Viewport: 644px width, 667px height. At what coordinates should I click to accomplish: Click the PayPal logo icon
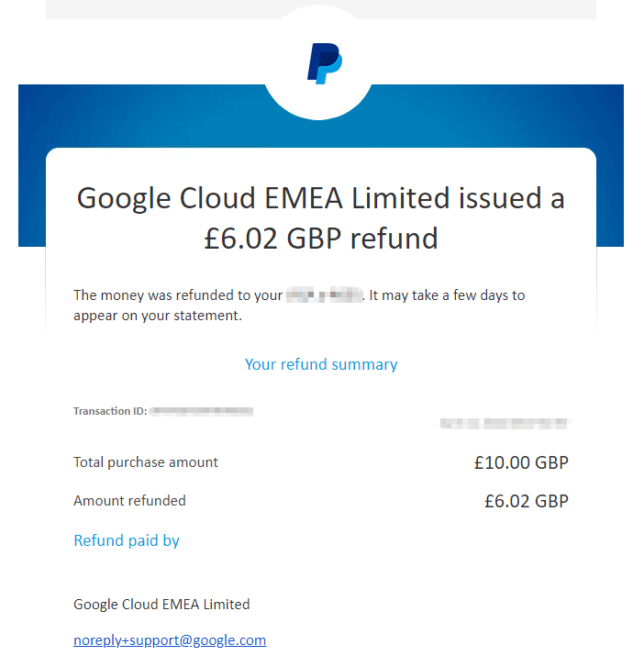(x=324, y=63)
